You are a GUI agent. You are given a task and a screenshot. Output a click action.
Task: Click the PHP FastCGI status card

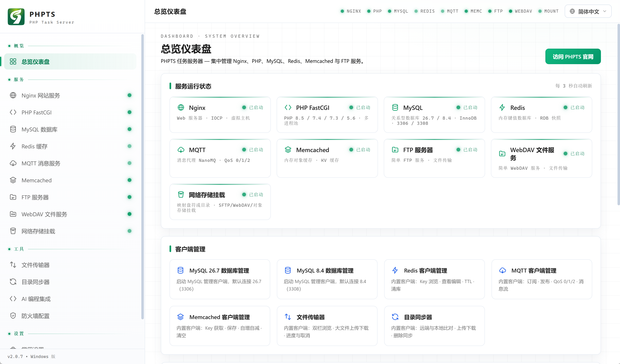[327, 115]
